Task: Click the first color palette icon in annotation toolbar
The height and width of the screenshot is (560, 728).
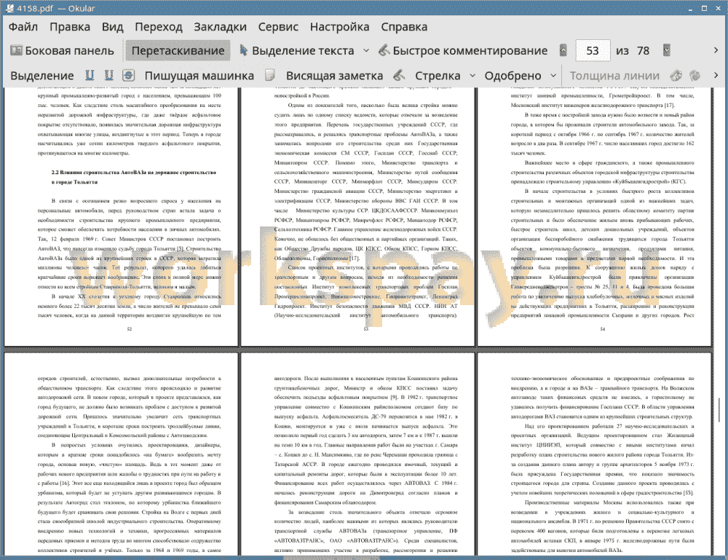Action: [x=676, y=75]
